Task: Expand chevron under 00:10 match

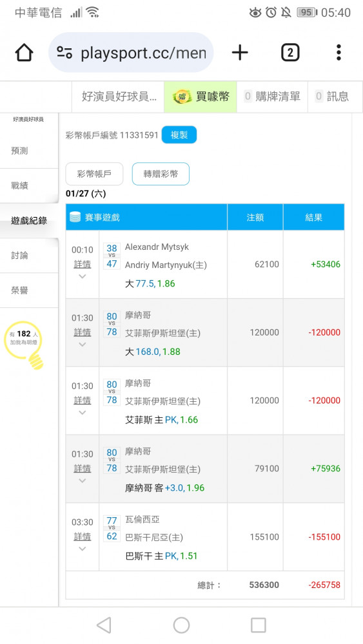Action: [x=83, y=276]
